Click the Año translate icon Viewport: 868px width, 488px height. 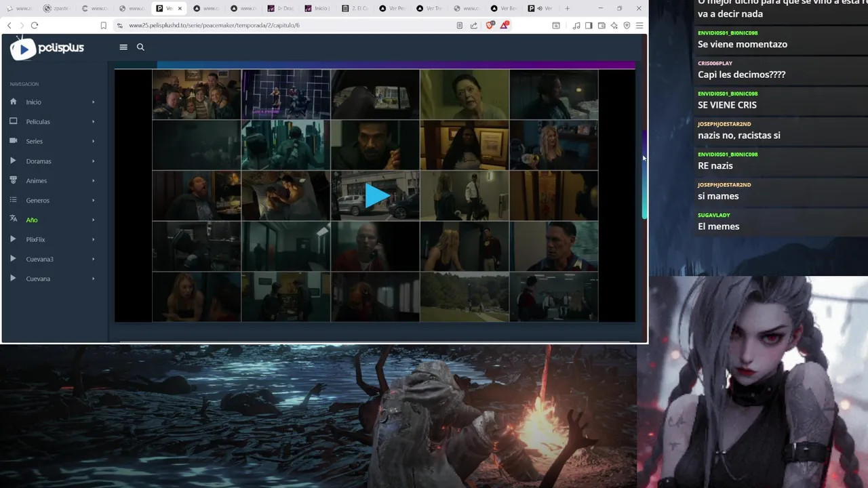point(13,219)
